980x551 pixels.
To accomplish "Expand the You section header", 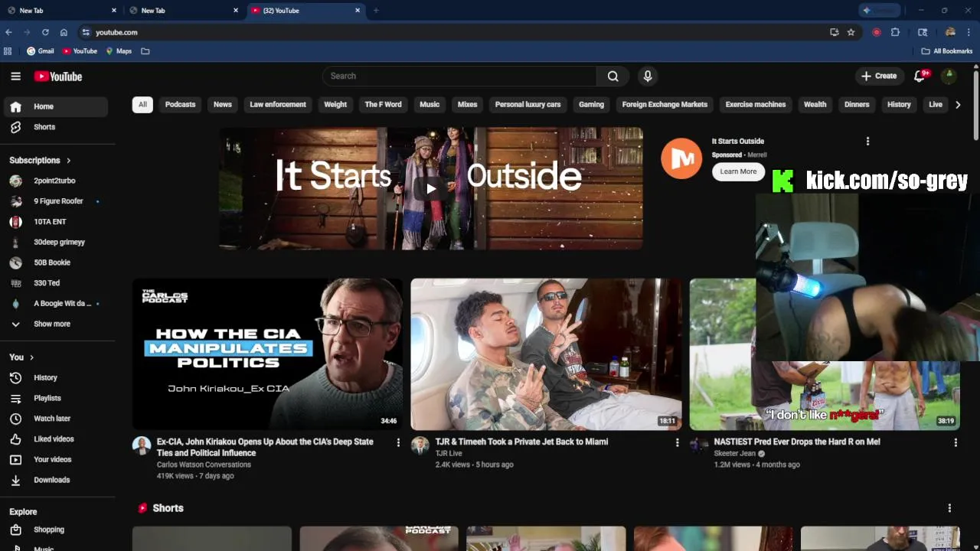I will click(21, 357).
